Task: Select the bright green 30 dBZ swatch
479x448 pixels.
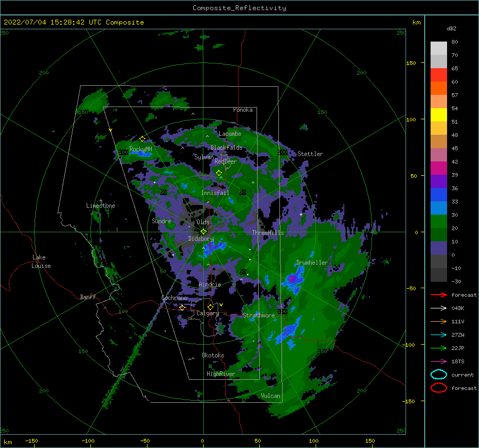Action: (439, 221)
